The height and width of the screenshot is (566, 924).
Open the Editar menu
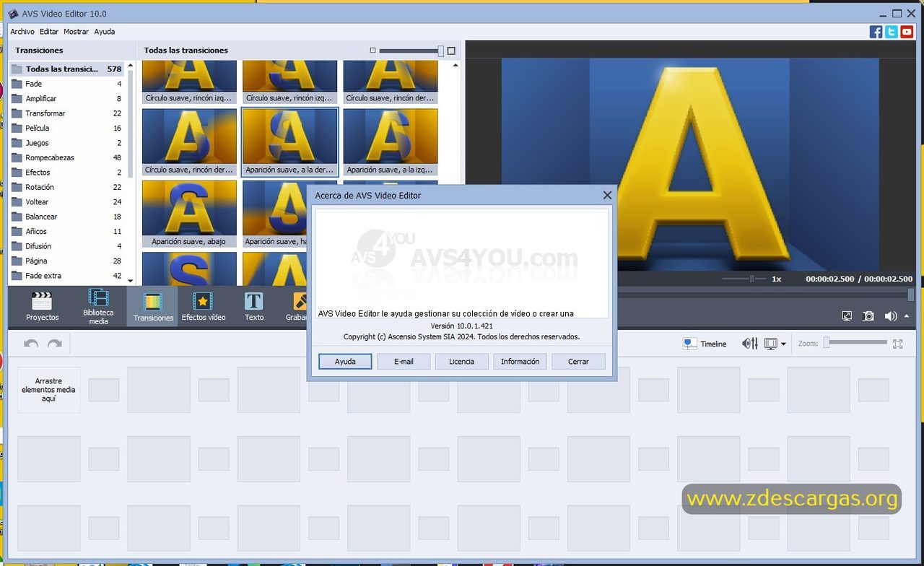pos(49,32)
